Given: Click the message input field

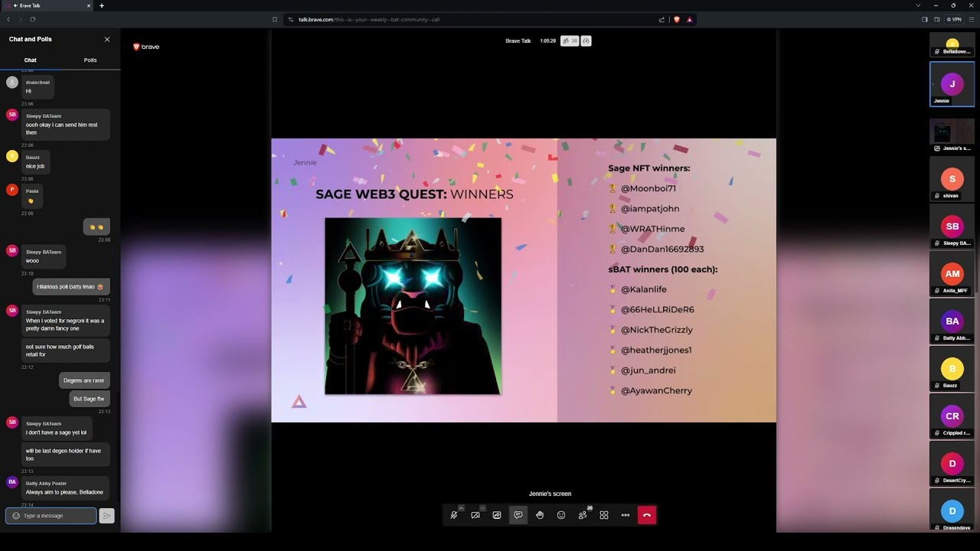Looking at the screenshot, I should [51, 516].
